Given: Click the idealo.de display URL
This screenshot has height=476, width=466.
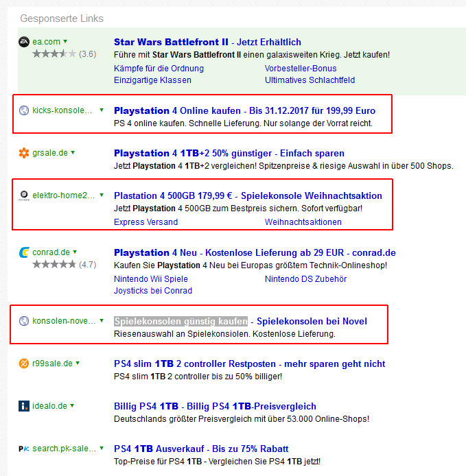Looking at the screenshot, I should coord(50,405).
